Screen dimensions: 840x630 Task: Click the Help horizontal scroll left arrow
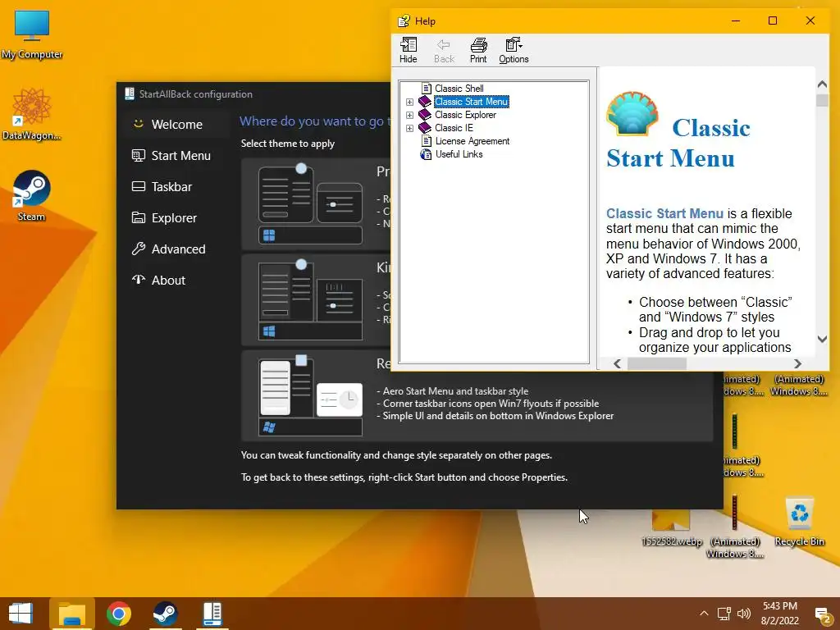click(x=617, y=363)
